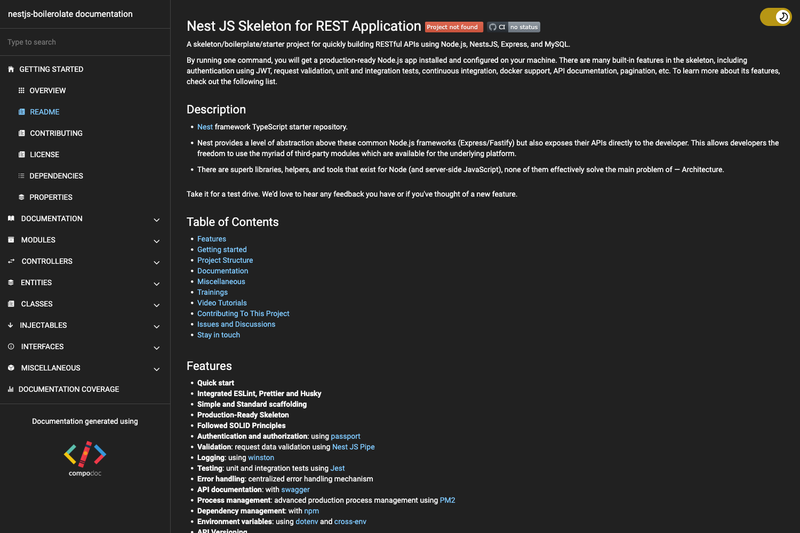This screenshot has height=533, width=800.
Task: Click the Overview grid icon
Action: 21,90
